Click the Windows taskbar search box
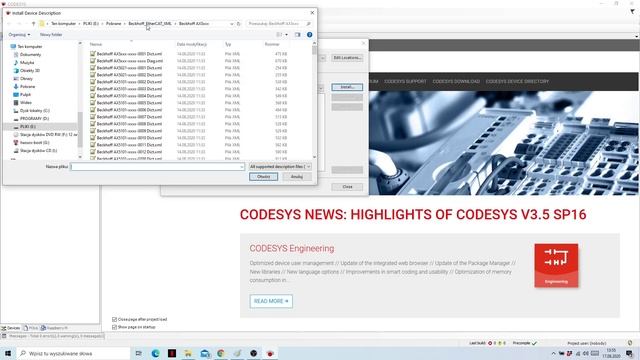The width and height of the screenshot is (640, 360). coord(73,353)
